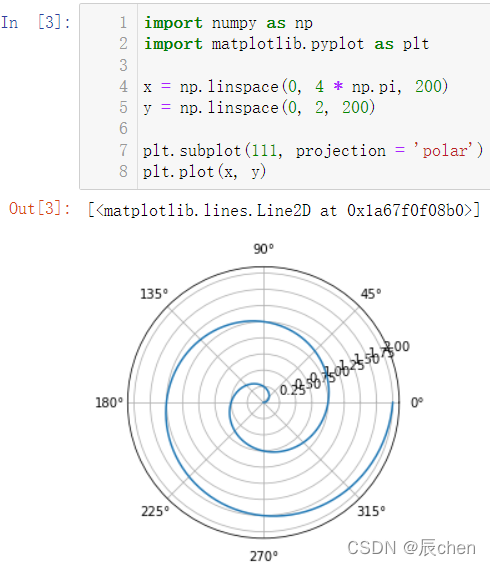490x566 pixels.
Task: Click code line 1 'import numpy as np'
Action: click(x=228, y=23)
